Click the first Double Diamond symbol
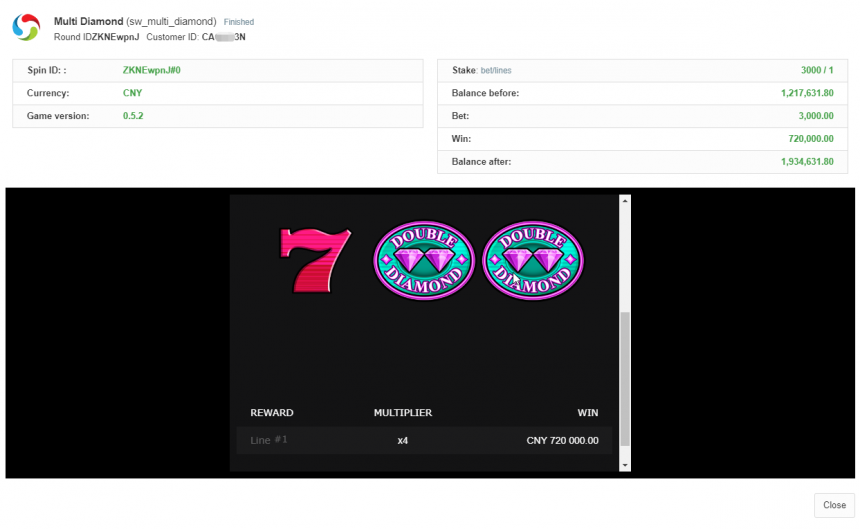Viewport: 860px width, 529px height. pos(423,260)
